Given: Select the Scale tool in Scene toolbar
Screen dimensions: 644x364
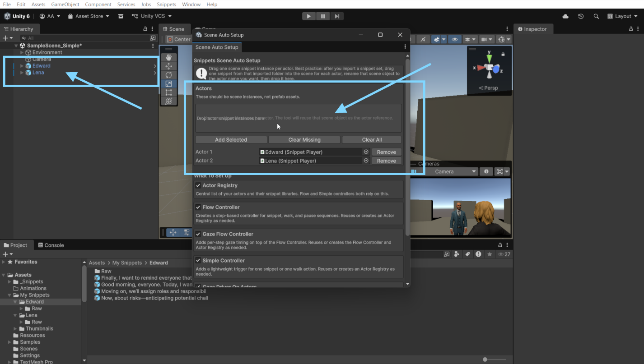Looking at the screenshot, I should pos(168,84).
